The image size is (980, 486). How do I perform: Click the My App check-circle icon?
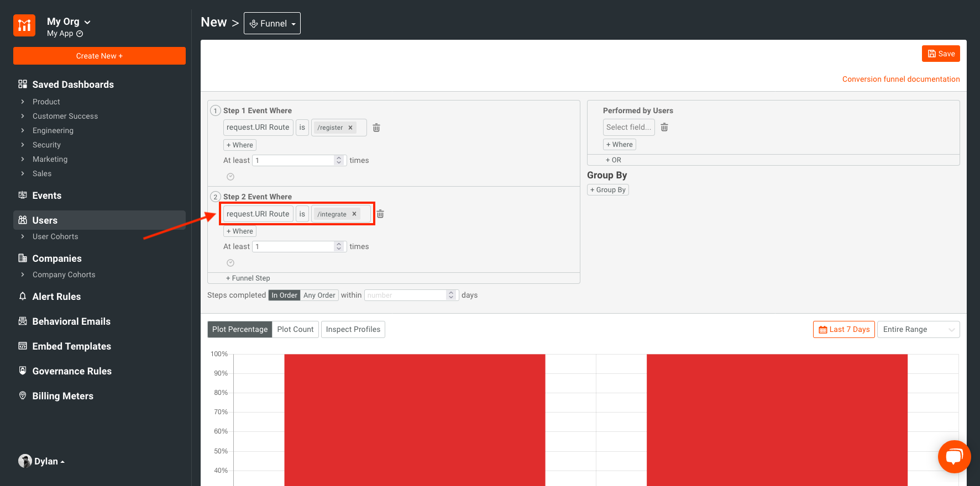tap(80, 34)
